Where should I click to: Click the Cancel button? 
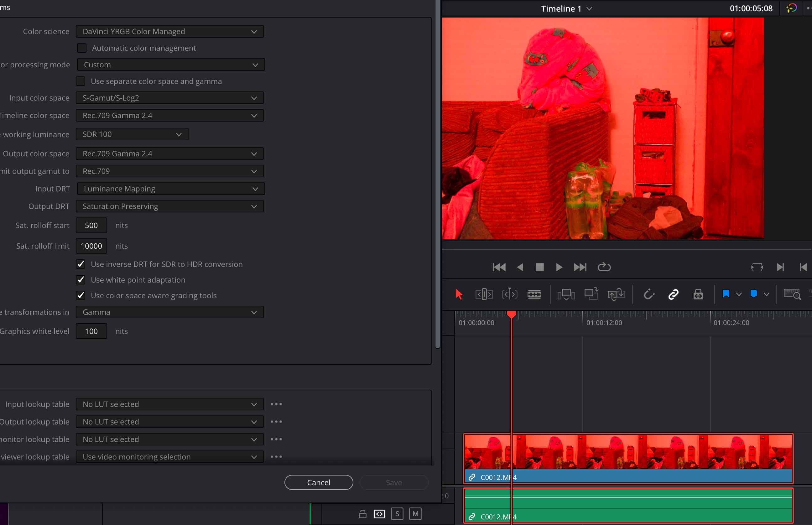pyautogui.click(x=319, y=482)
